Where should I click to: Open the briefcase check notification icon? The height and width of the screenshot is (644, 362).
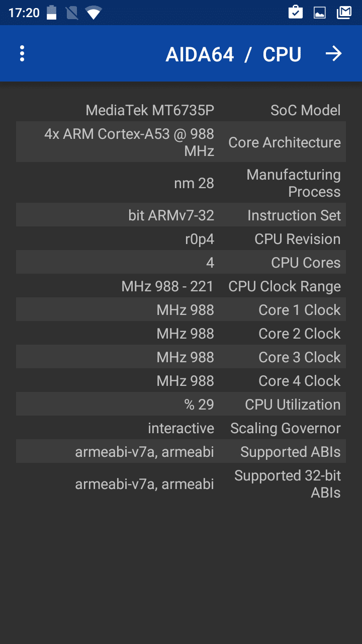[296, 13]
